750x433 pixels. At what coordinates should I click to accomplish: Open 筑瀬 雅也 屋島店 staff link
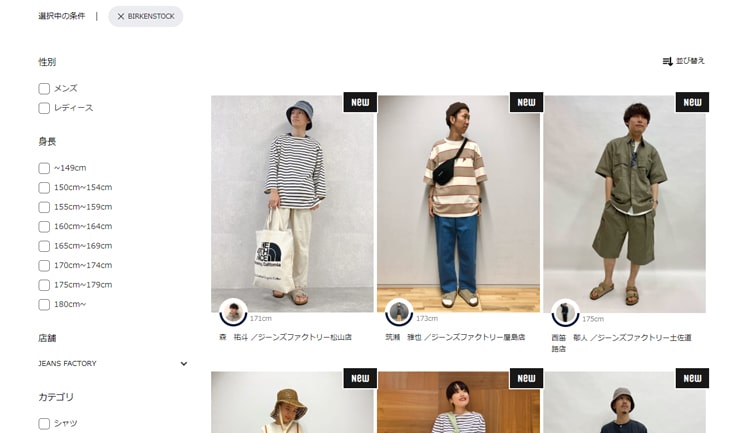tap(455, 337)
